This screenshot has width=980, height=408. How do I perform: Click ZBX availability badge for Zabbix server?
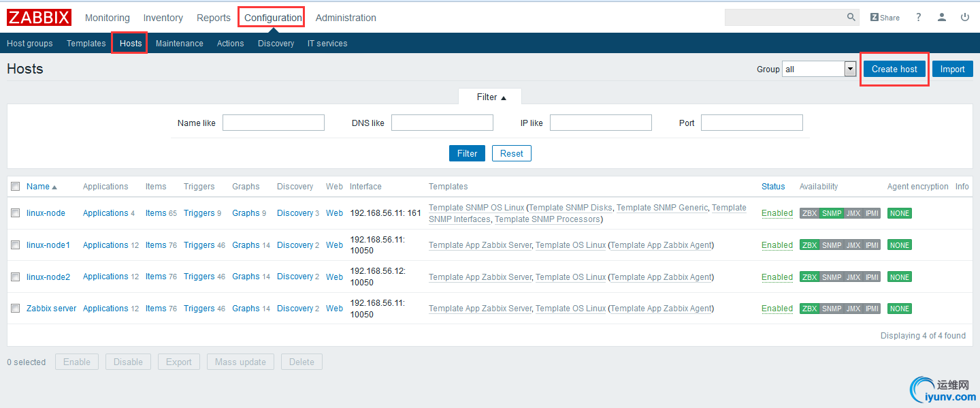point(809,309)
